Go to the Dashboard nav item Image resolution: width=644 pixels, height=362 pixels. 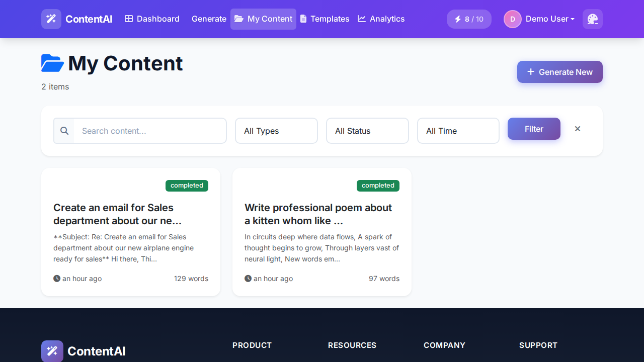[152, 19]
